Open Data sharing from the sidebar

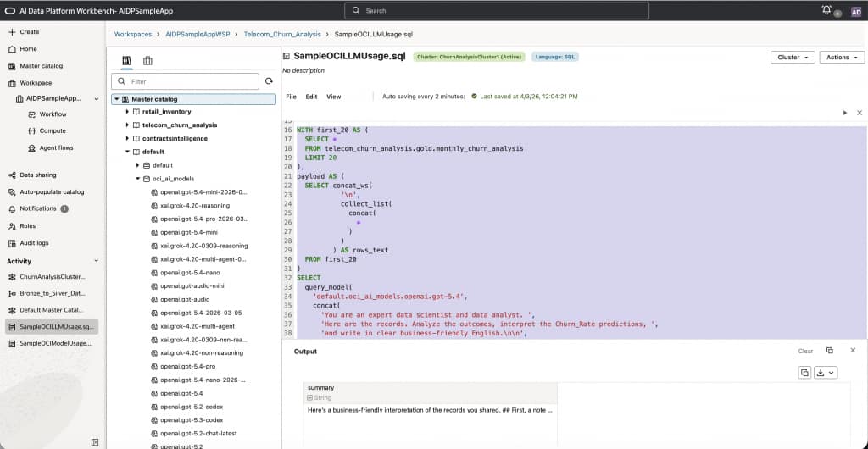(x=38, y=175)
